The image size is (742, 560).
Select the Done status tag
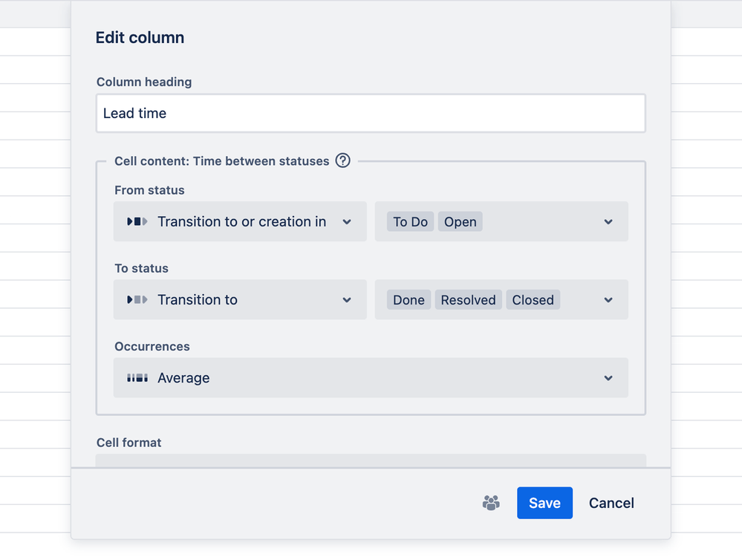[x=409, y=300]
